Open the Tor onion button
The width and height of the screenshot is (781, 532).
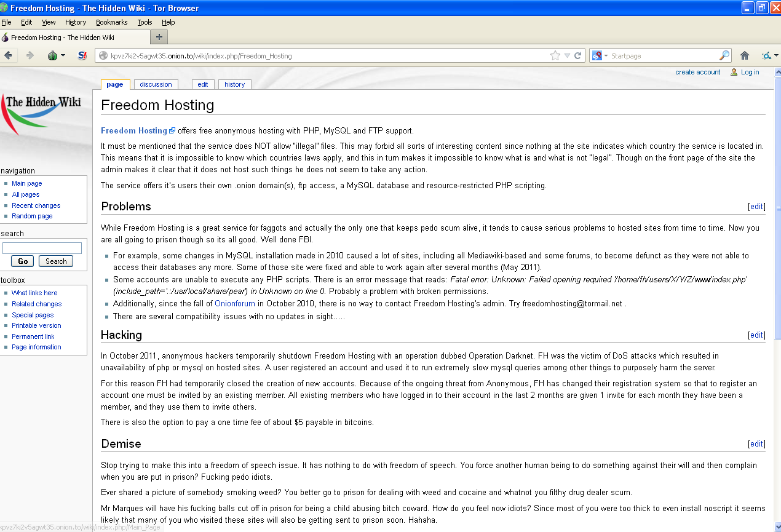coord(53,55)
